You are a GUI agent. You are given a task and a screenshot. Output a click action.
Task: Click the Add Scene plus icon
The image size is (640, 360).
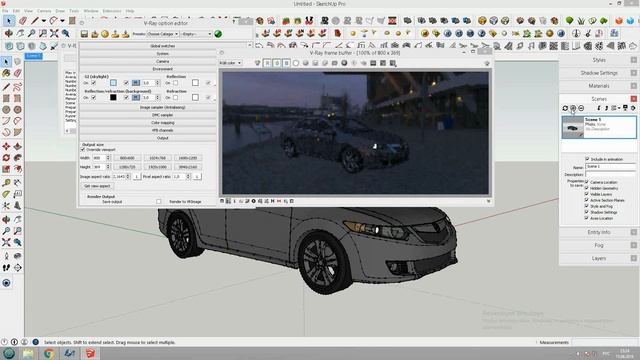tap(573, 108)
